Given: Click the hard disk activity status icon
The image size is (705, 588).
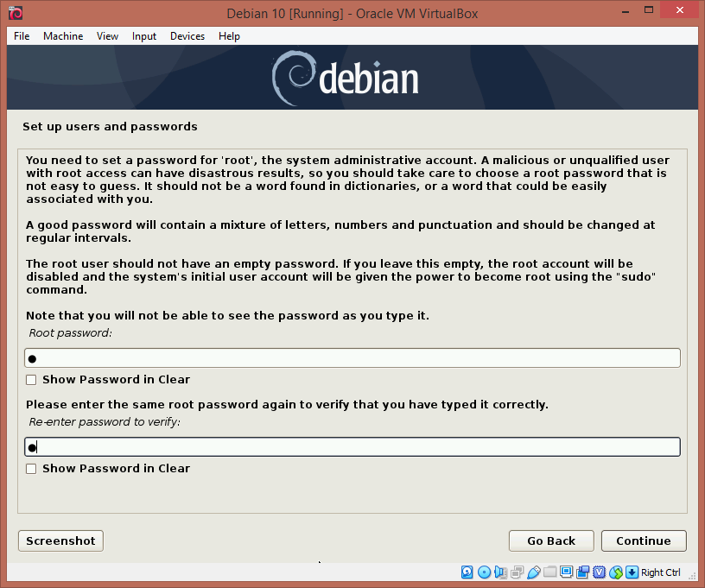Looking at the screenshot, I should (x=467, y=572).
